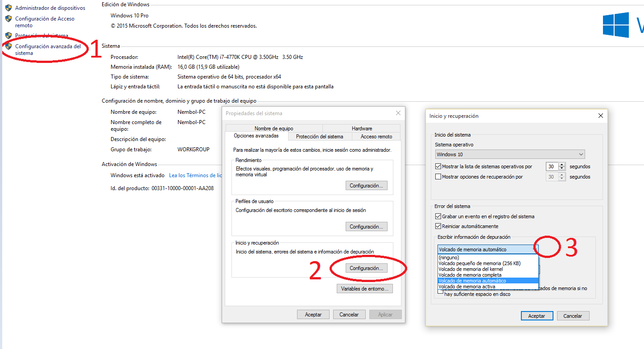Image resolution: width=644 pixels, height=349 pixels.
Task: Choose 'Volcado pequeño de memoria (256 KB)' option
Action: (x=488, y=263)
